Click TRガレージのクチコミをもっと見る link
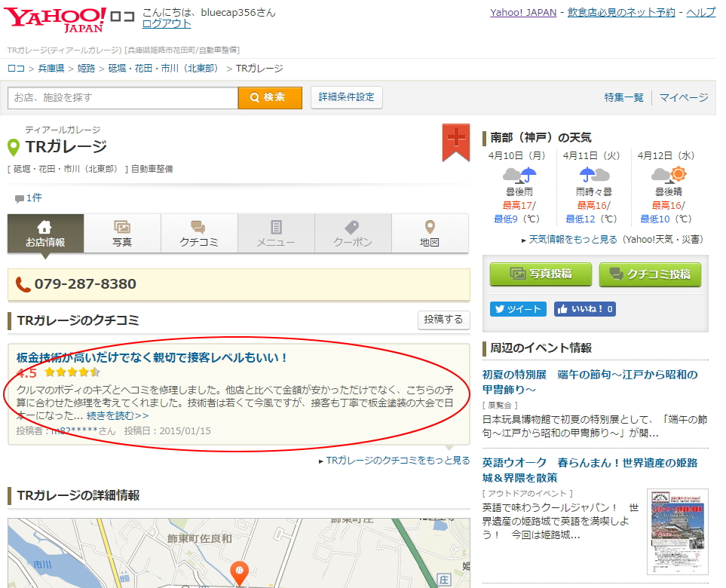The width and height of the screenshot is (726, 588). click(398, 460)
